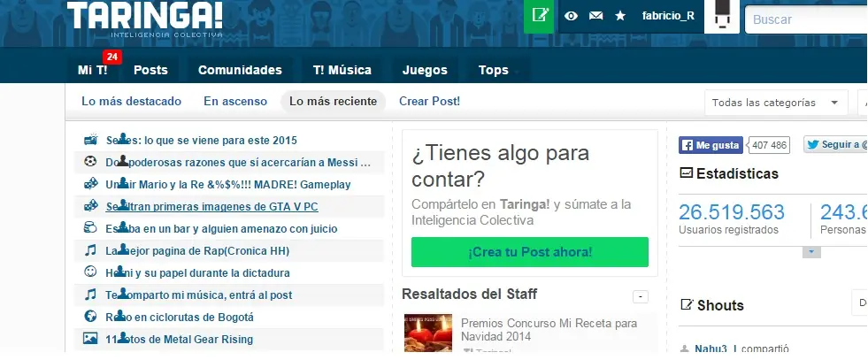Click ¡Crea tu Post ahora! button
This screenshot has height=360, width=868.
(530, 252)
